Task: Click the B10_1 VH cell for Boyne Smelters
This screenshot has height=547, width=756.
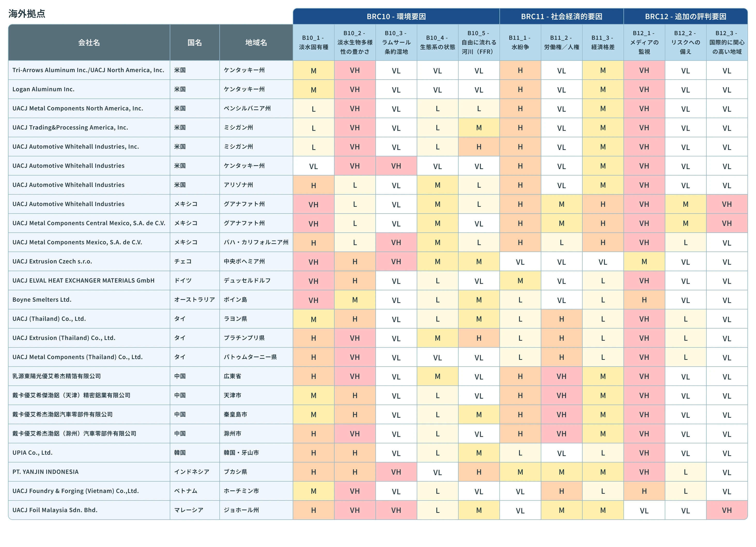Action: click(314, 300)
